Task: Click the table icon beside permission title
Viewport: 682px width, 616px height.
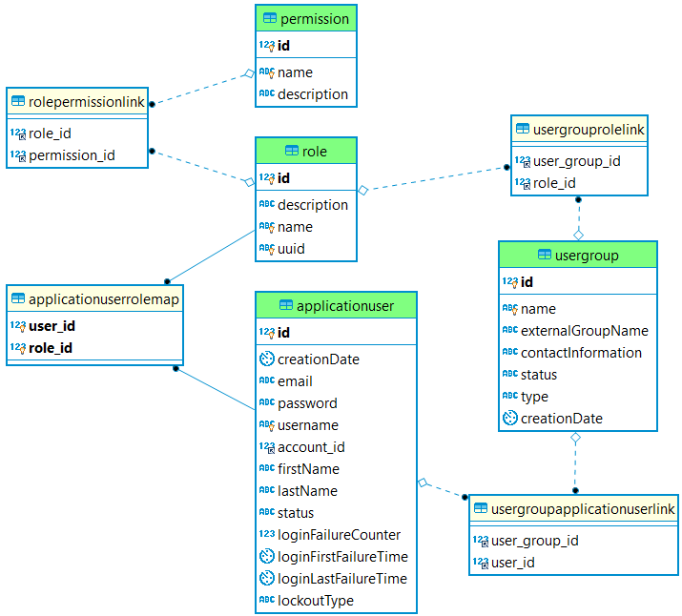Action: [270, 18]
